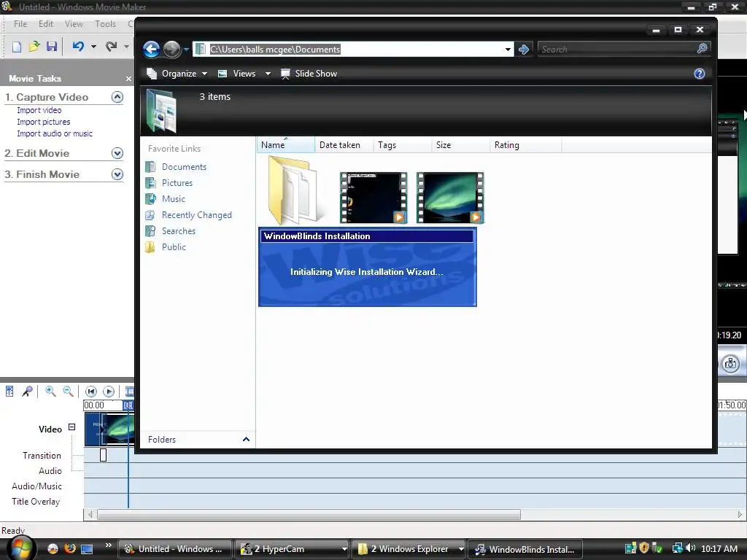Sort by the Tags column header
This screenshot has height=560, width=747.
[x=403, y=145]
